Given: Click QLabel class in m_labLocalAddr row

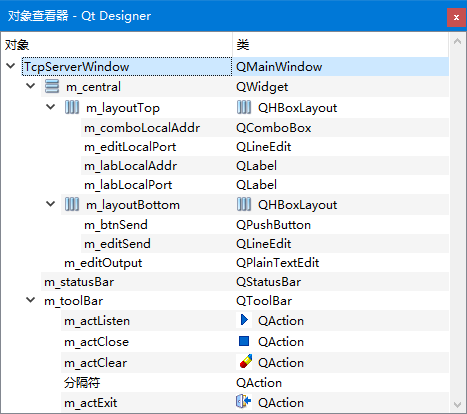Looking at the screenshot, I should tap(256, 166).
